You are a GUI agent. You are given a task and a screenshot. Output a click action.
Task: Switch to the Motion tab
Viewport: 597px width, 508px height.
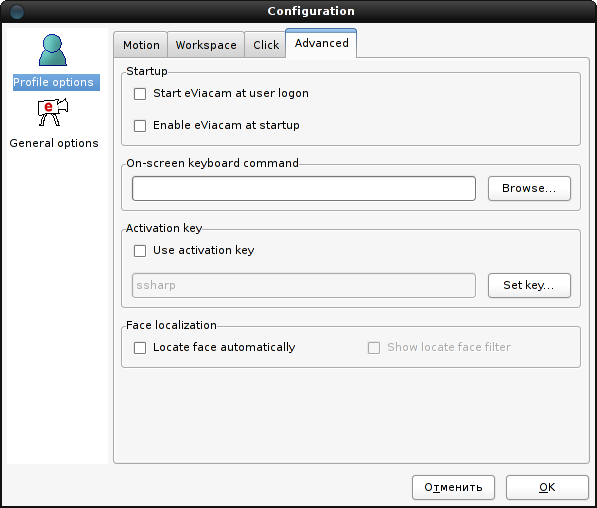coord(141,45)
